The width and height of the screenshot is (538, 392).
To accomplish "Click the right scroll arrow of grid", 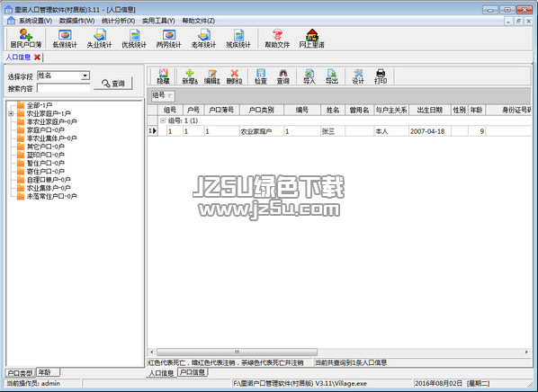I will coord(526,352).
